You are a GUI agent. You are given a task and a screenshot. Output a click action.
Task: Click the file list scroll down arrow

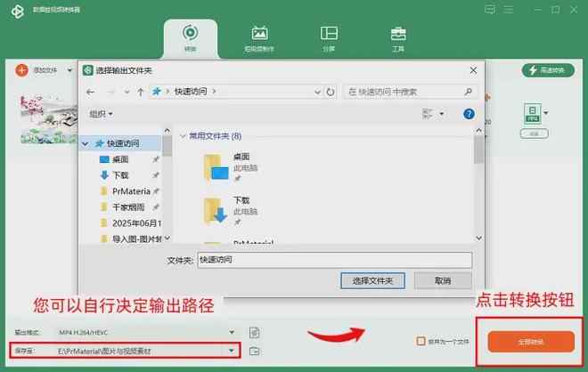[x=479, y=238]
